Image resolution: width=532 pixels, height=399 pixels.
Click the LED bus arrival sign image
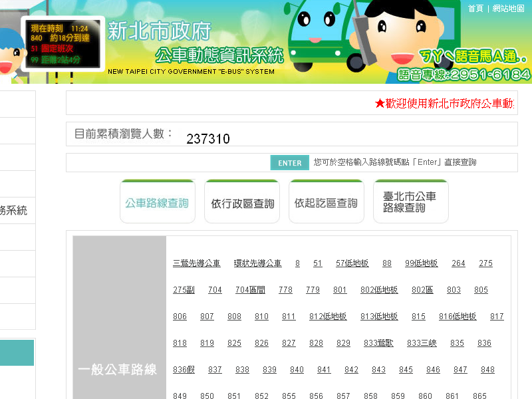coord(63,44)
